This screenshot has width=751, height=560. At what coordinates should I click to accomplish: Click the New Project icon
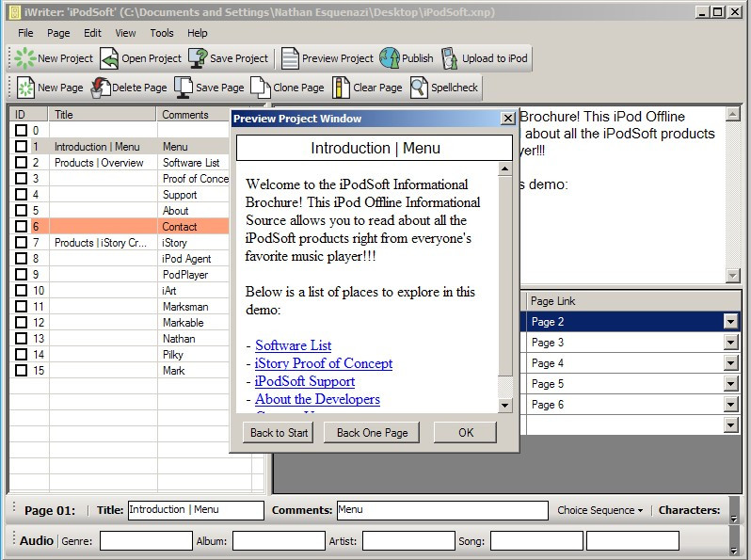pyautogui.click(x=24, y=58)
